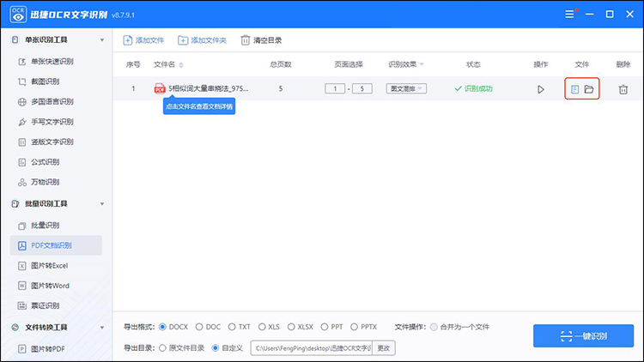Image resolution: width=644 pixels, height=362 pixels.
Task: Click the add folder icon
Action: pyautogui.click(x=183, y=40)
